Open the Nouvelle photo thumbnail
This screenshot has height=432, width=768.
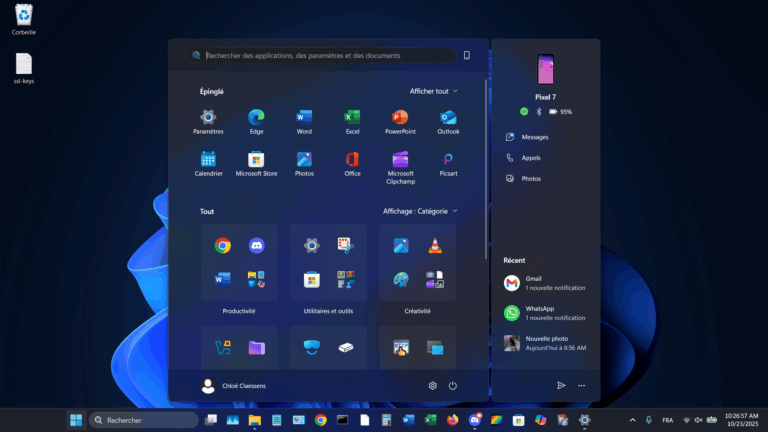(512, 343)
